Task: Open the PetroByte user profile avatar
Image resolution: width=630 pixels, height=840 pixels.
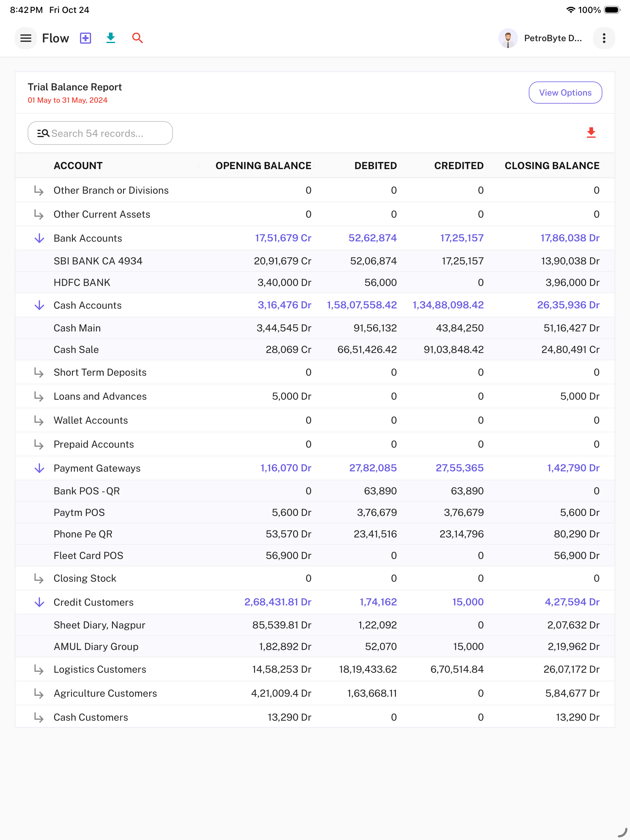Action: click(x=508, y=38)
